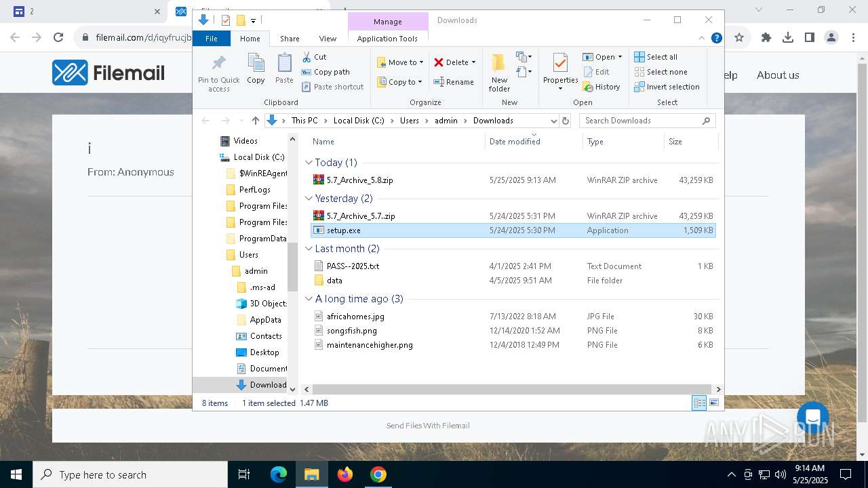
Task: Sort by Date modified column
Action: click(534, 142)
